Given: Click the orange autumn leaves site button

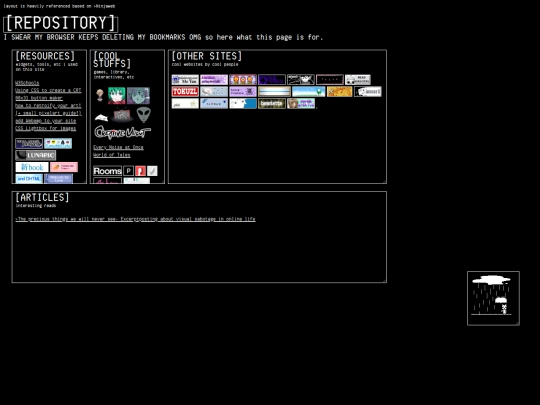Looking at the screenshot, I should [x=340, y=92].
